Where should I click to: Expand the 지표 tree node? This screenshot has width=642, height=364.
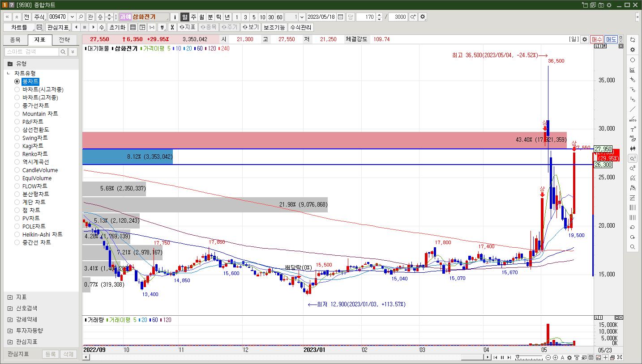(x=10, y=297)
